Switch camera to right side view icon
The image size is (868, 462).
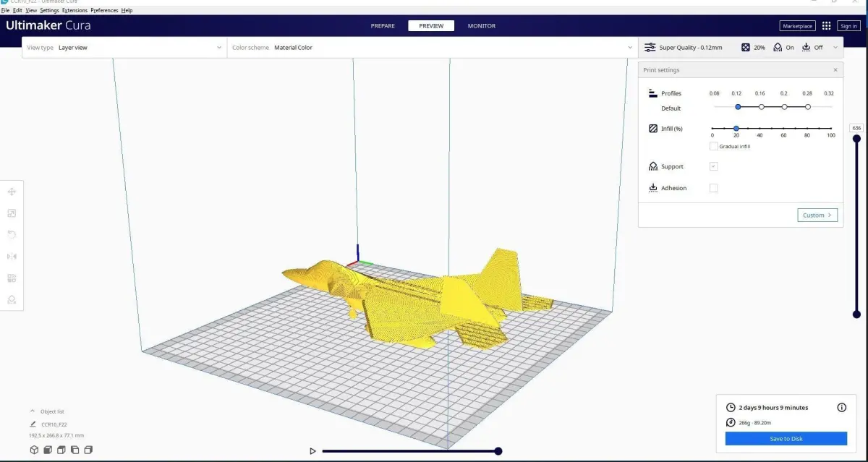coord(89,450)
